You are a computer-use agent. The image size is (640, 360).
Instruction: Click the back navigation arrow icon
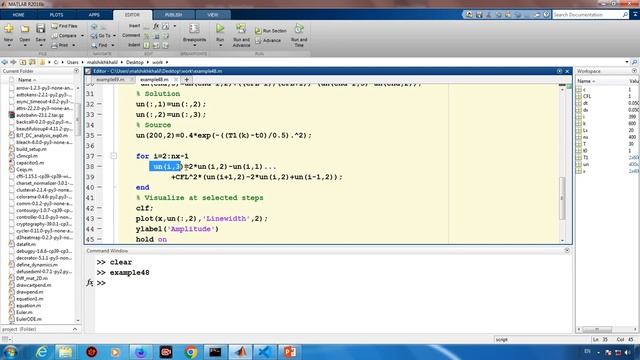(4, 62)
